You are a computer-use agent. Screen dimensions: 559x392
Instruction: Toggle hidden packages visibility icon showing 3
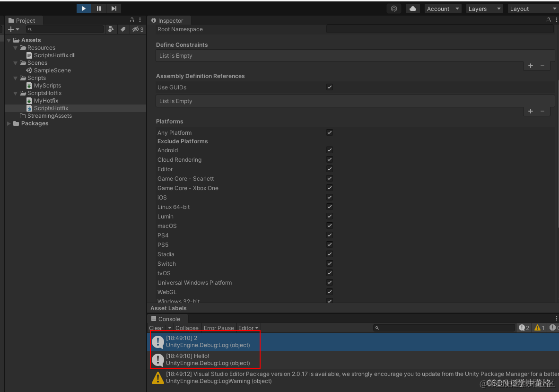[x=138, y=29]
